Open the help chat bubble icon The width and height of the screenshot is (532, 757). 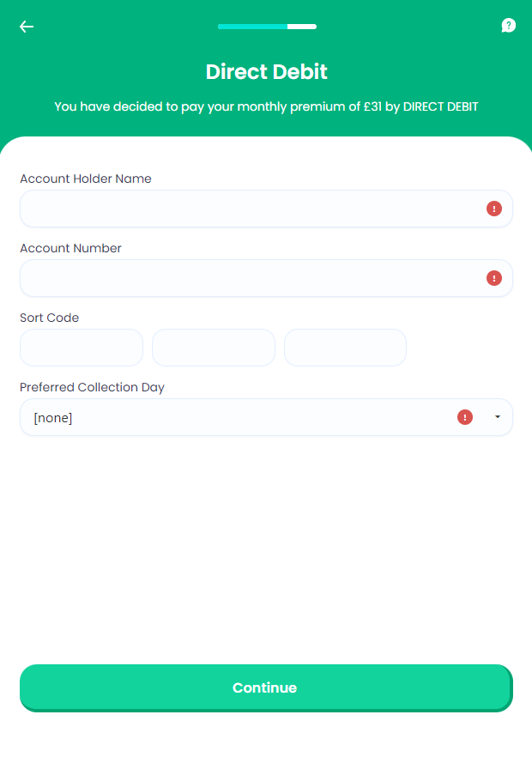coord(508,26)
